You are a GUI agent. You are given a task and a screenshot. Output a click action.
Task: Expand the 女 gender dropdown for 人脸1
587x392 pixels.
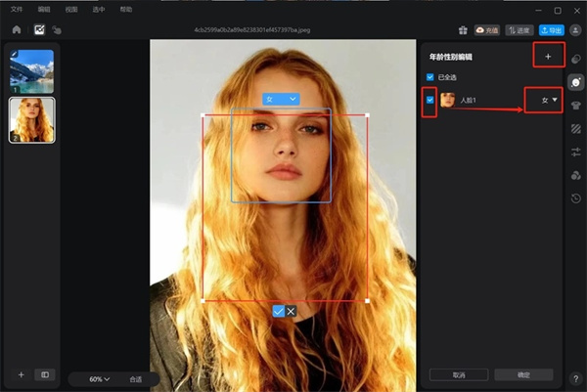tap(549, 100)
